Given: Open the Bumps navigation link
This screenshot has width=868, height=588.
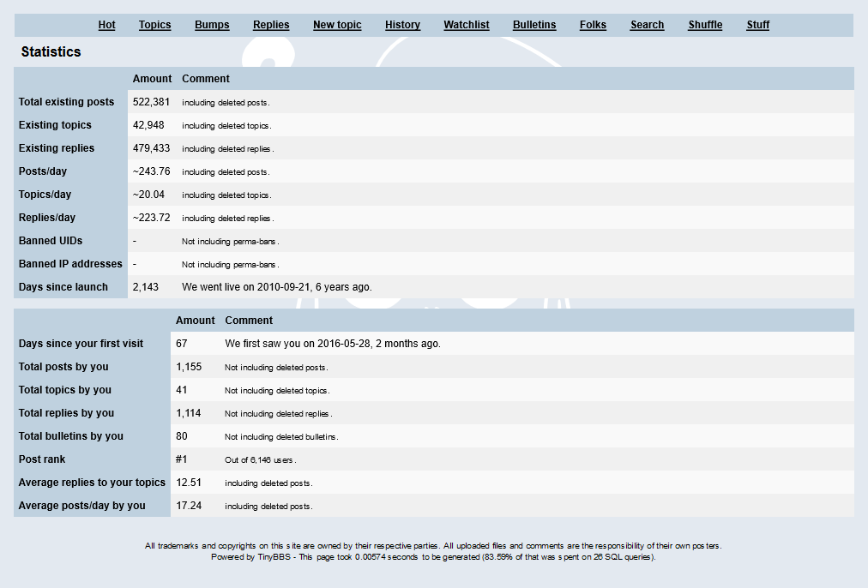Looking at the screenshot, I should coord(212,25).
